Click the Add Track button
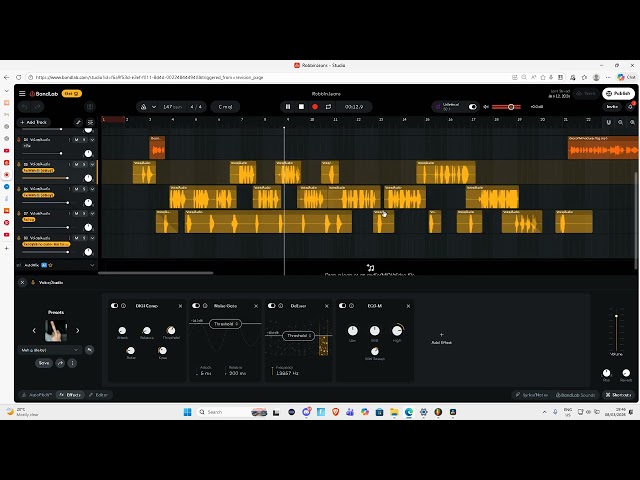Viewport: 640px width, 480px height. pyautogui.click(x=34, y=122)
